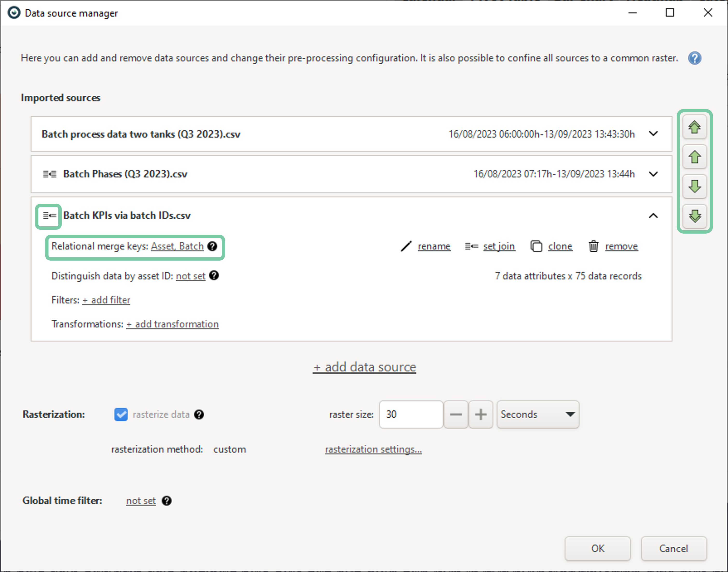Click rasterization method custom value
This screenshot has height=572, width=728.
click(x=230, y=449)
